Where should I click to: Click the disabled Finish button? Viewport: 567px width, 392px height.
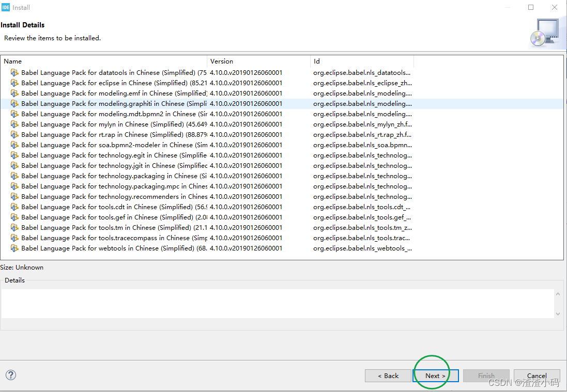486,376
